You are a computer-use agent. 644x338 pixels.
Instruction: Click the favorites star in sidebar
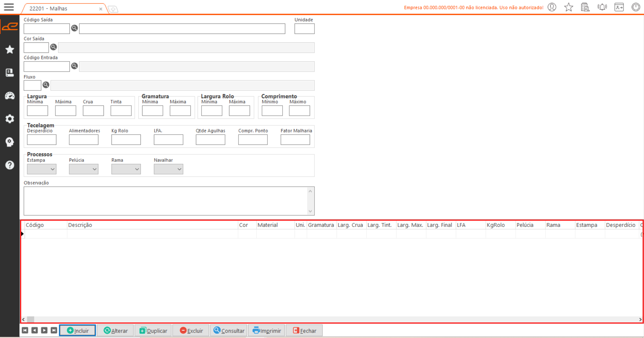pos(10,50)
